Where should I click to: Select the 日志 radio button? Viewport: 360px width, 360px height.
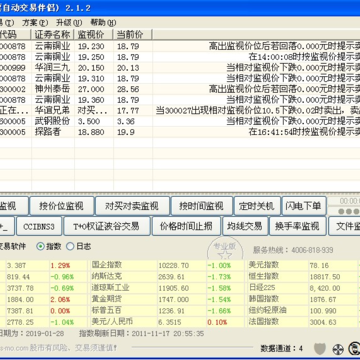pos(70,246)
